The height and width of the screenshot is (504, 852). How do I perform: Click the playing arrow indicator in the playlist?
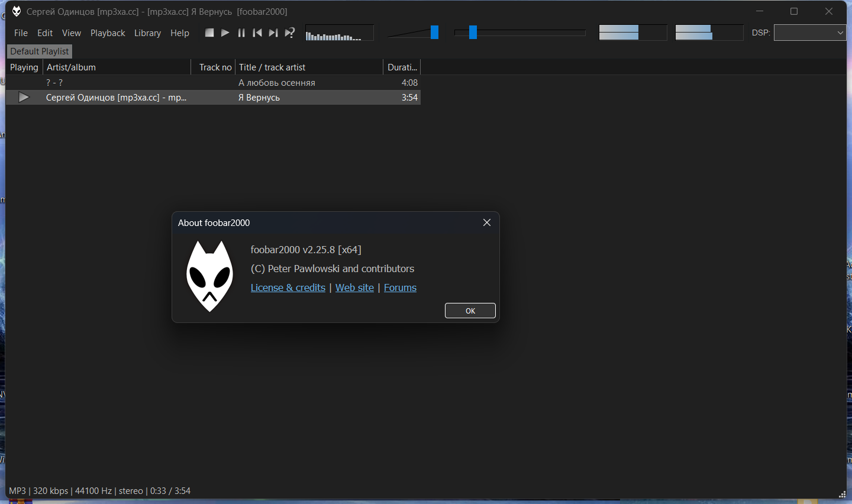click(x=24, y=97)
